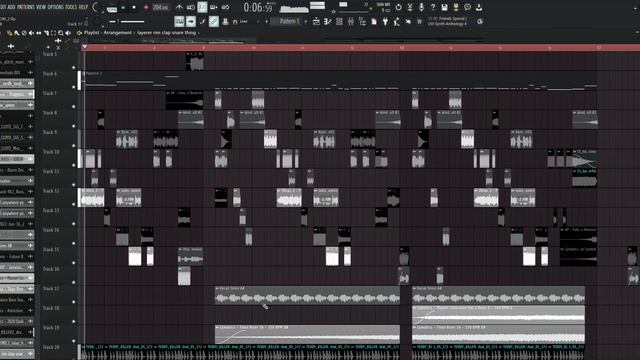The width and height of the screenshot is (640, 360).
Task: Click the main pitch slider
Action: tap(127, 21)
